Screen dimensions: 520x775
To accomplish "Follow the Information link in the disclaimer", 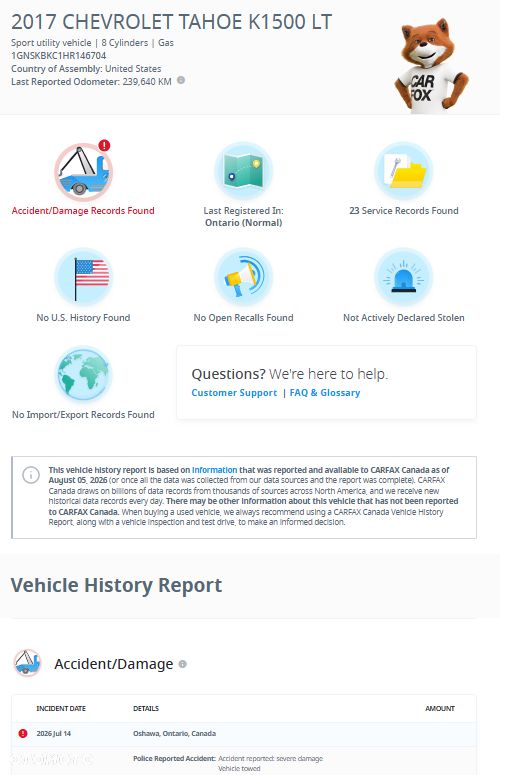I will [215, 470].
